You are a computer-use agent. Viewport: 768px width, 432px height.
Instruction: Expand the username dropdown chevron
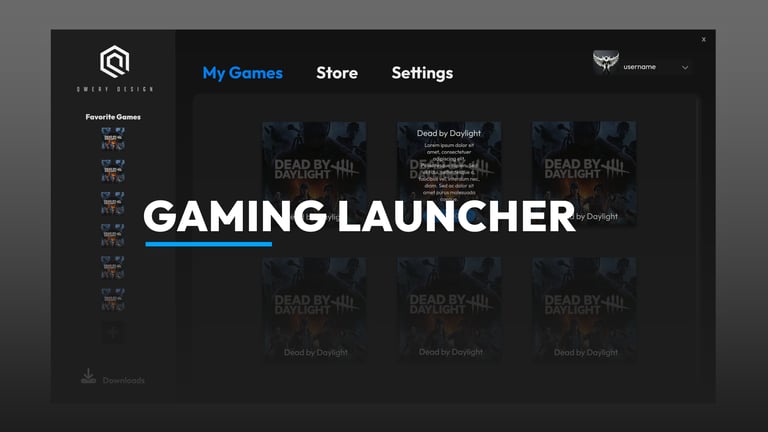(x=685, y=68)
